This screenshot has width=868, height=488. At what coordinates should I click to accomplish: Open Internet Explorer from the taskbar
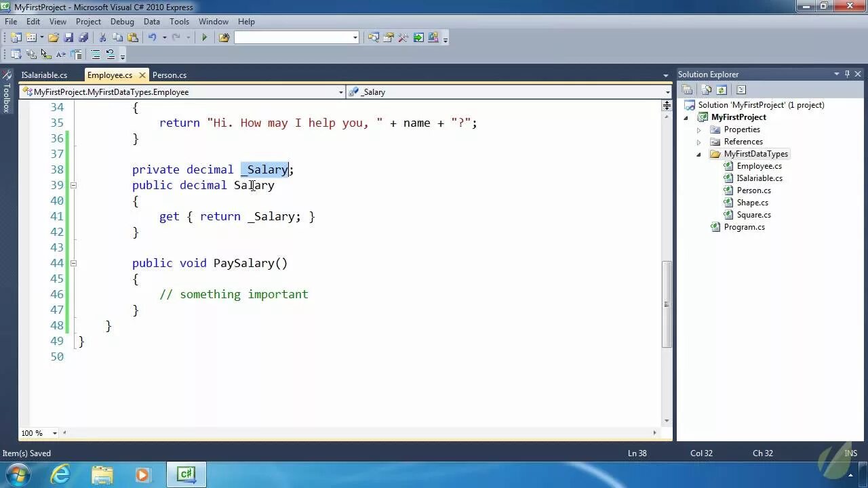coord(61,474)
